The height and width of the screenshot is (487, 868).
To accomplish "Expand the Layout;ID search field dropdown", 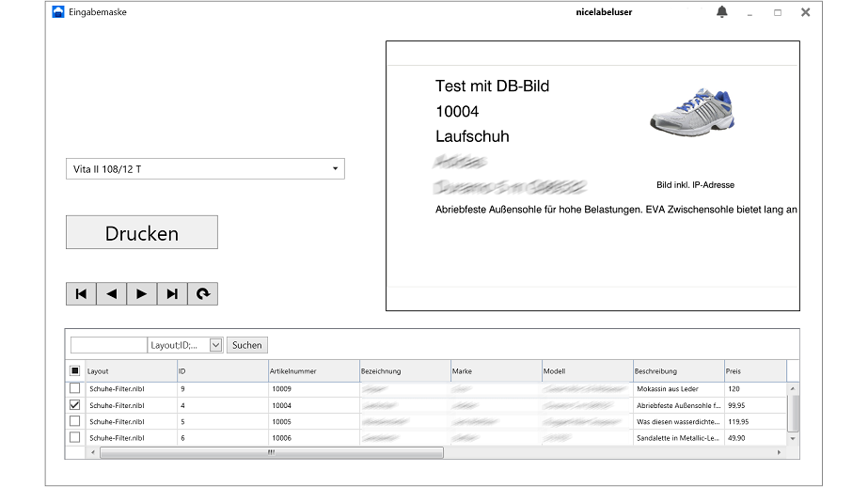I will (x=215, y=345).
